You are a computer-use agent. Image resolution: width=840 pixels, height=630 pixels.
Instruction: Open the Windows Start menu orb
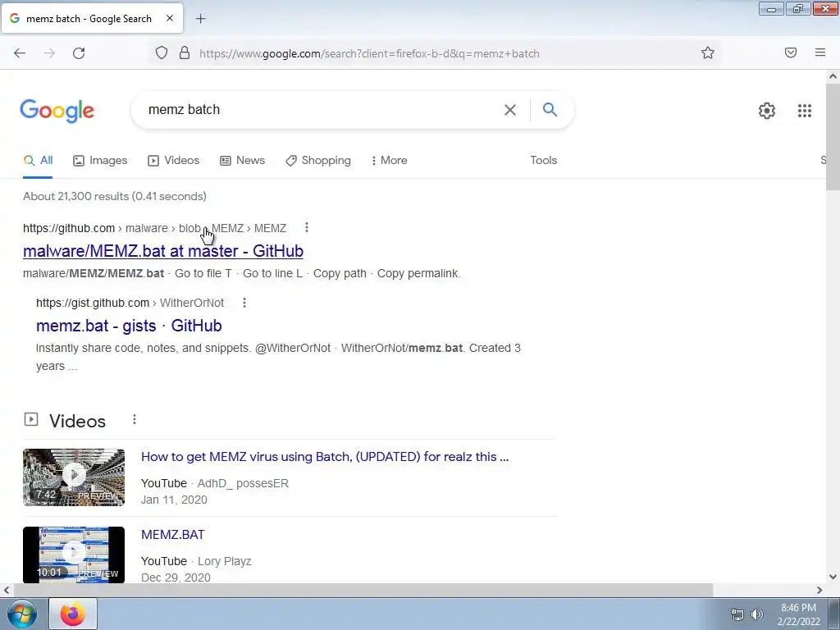[x=22, y=614]
